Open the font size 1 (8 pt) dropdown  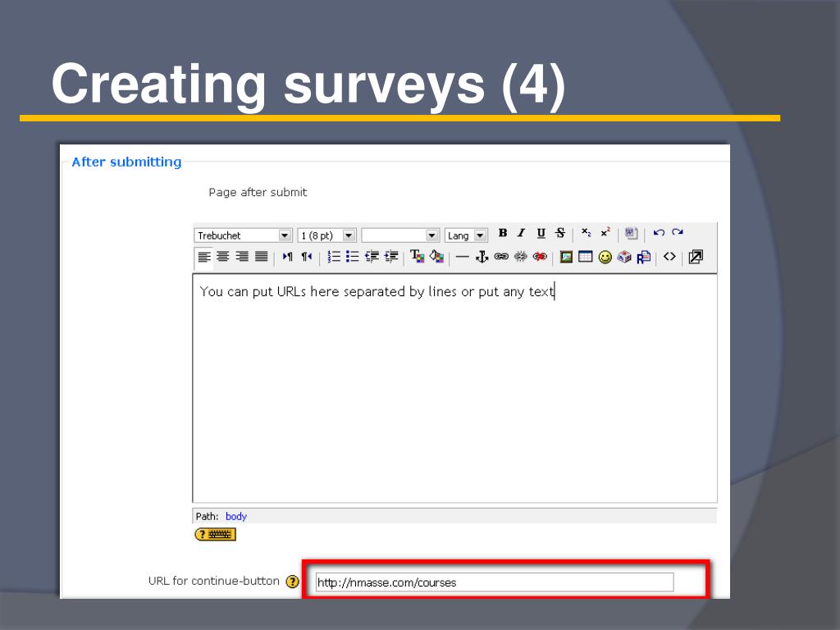pos(326,235)
